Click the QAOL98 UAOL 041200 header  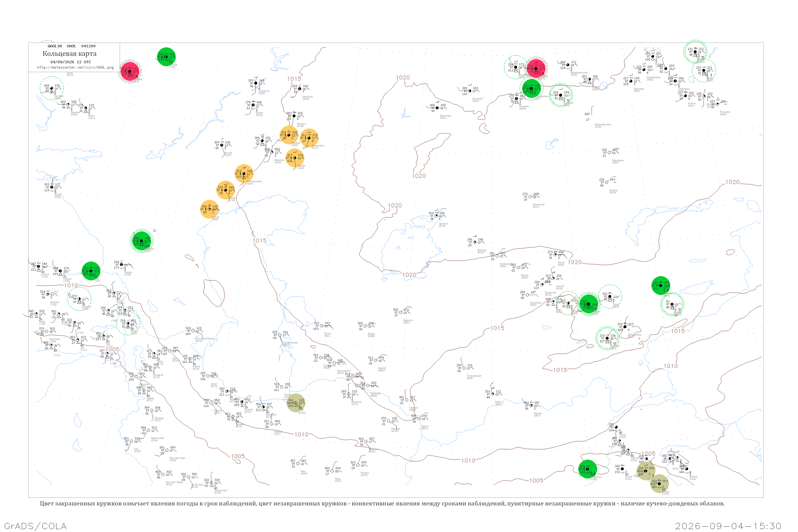(72, 46)
